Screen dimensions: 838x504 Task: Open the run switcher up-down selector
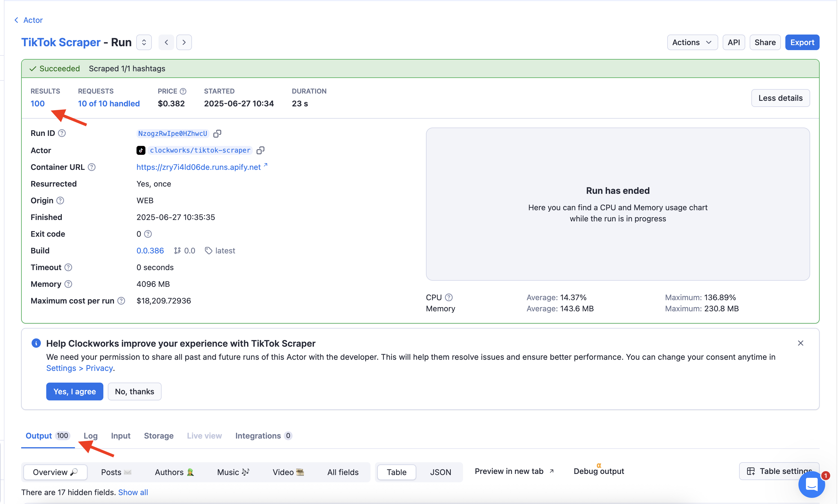pyautogui.click(x=144, y=42)
